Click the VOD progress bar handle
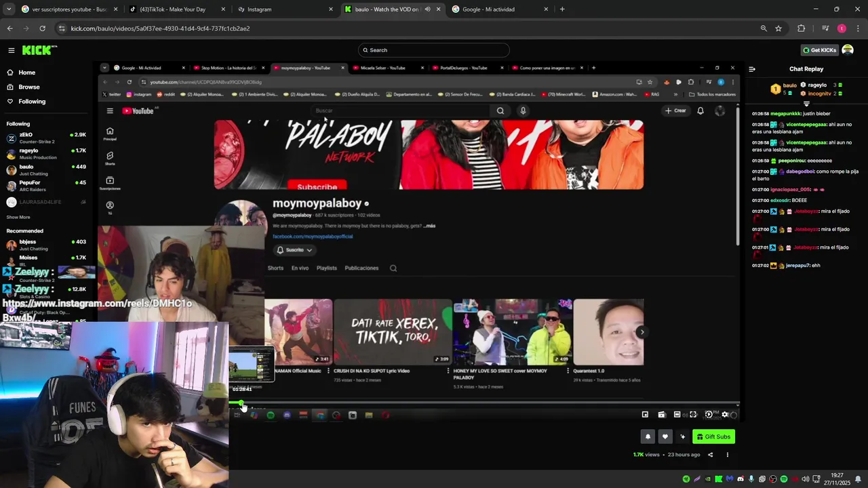 pos(241,403)
